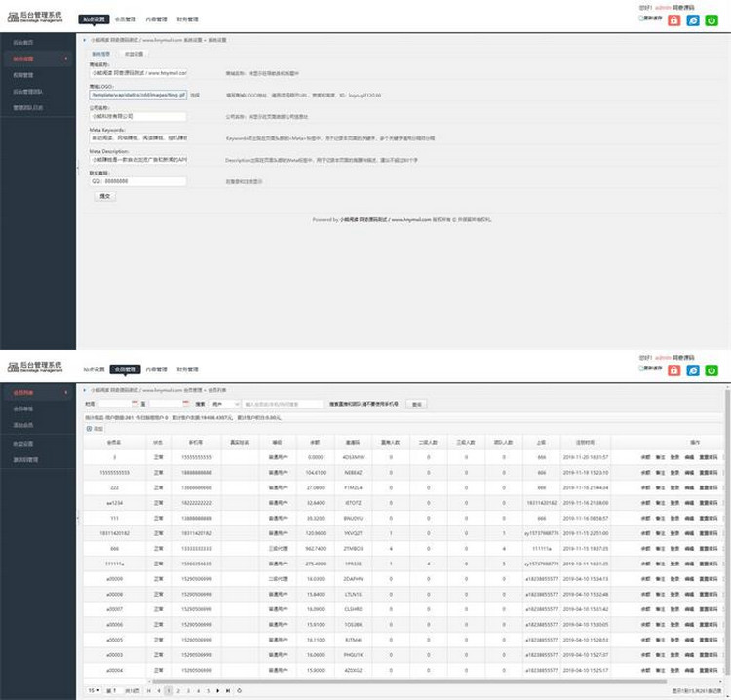Click the 编辑 link in row 111111a

click(689, 564)
